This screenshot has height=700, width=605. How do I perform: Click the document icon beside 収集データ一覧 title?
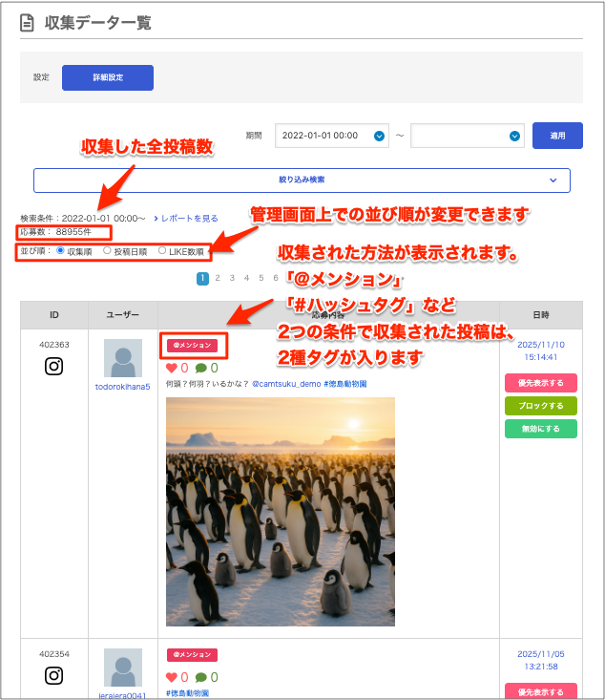(x=29, y=22)
